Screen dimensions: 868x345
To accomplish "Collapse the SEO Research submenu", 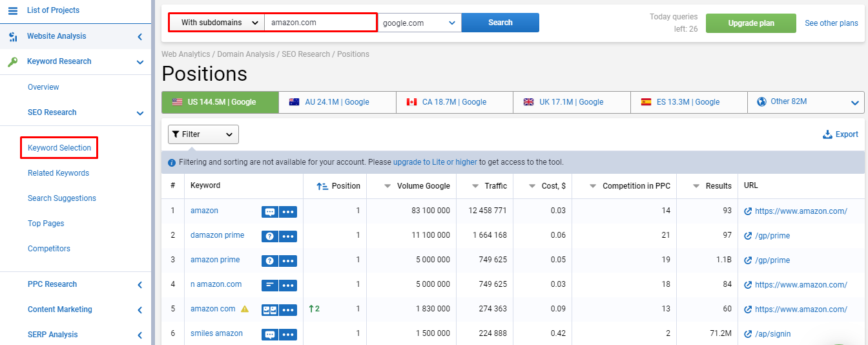I will (x=140, y=114).
